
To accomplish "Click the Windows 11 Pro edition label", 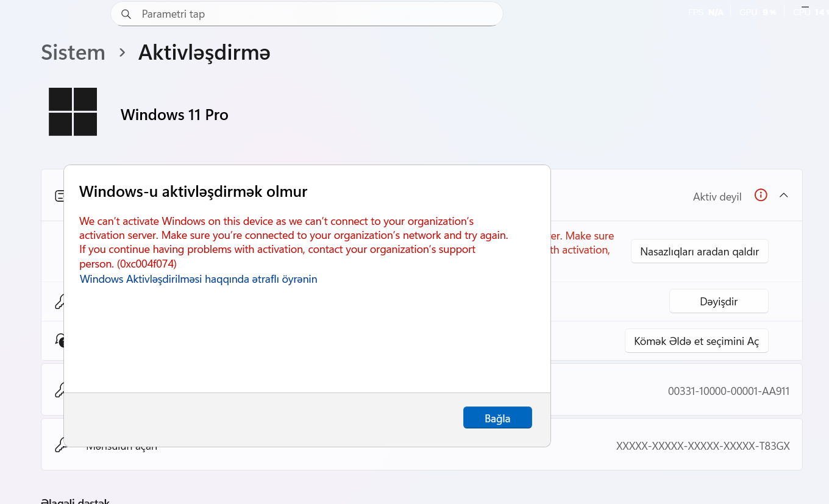I will click(174, 115).
